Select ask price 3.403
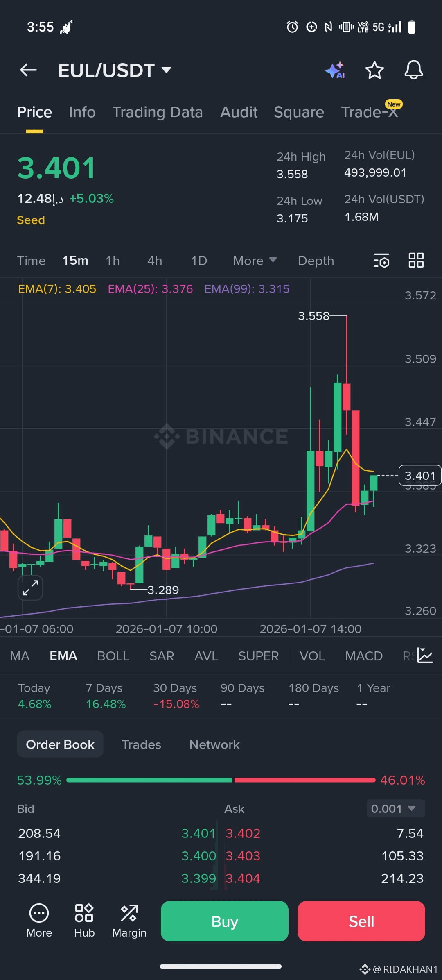 pos(243,856)
